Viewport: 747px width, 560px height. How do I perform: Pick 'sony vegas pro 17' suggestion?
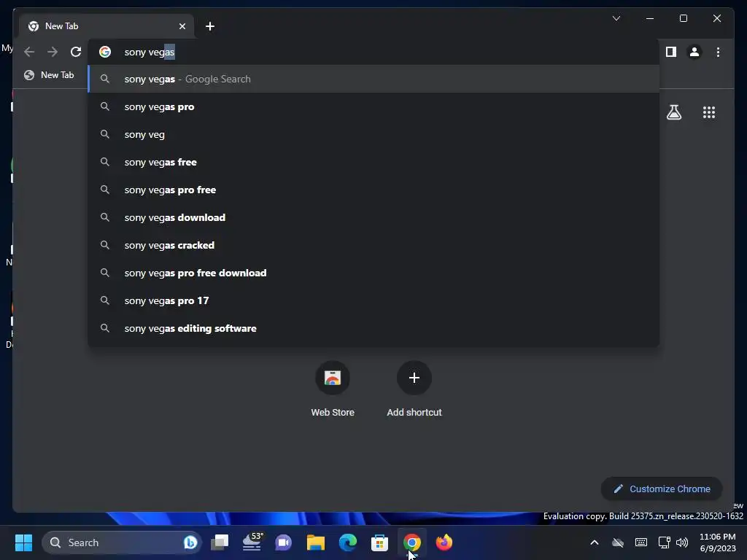click(374, 300)
